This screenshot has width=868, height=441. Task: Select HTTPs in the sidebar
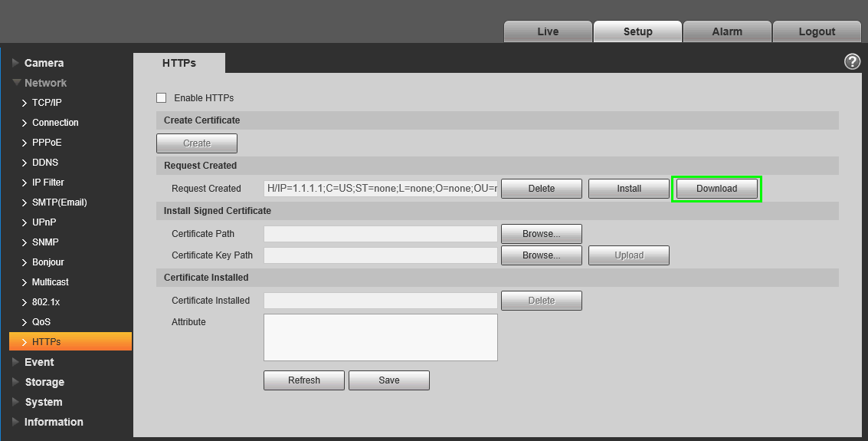click(x=70, y=341)
